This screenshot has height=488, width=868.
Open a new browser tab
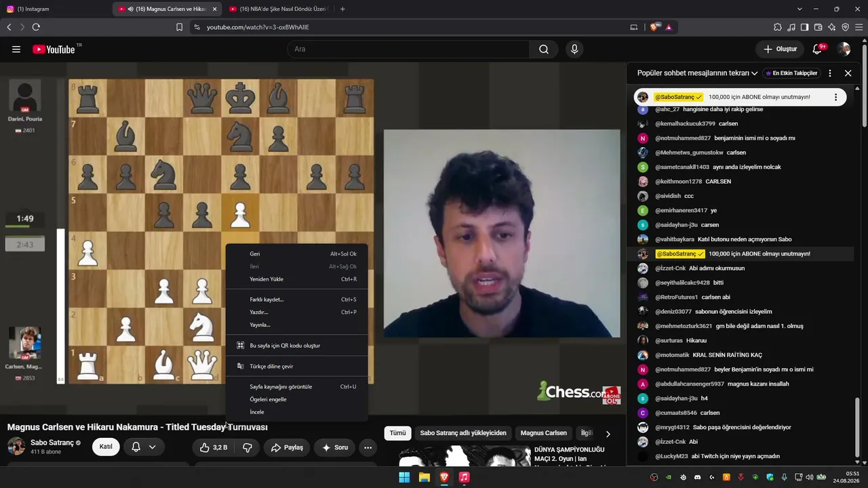(342, 9)
